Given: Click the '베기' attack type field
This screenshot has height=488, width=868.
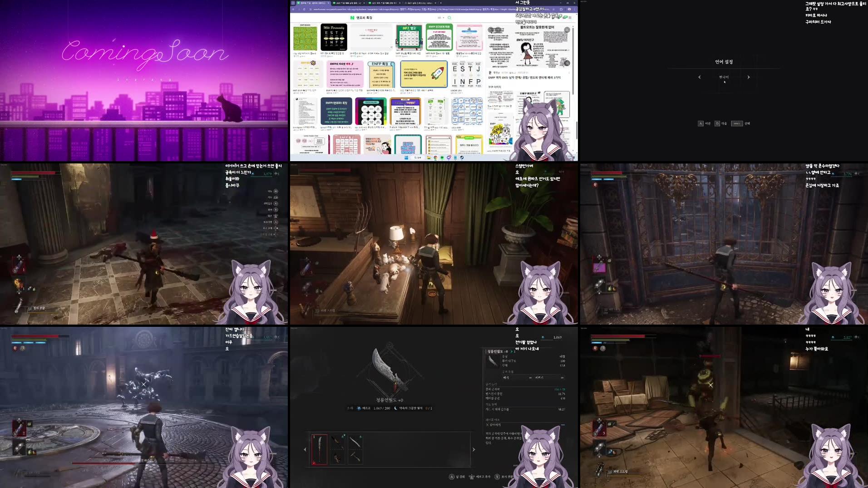Looking at the screenshot, I should (517, 378).
